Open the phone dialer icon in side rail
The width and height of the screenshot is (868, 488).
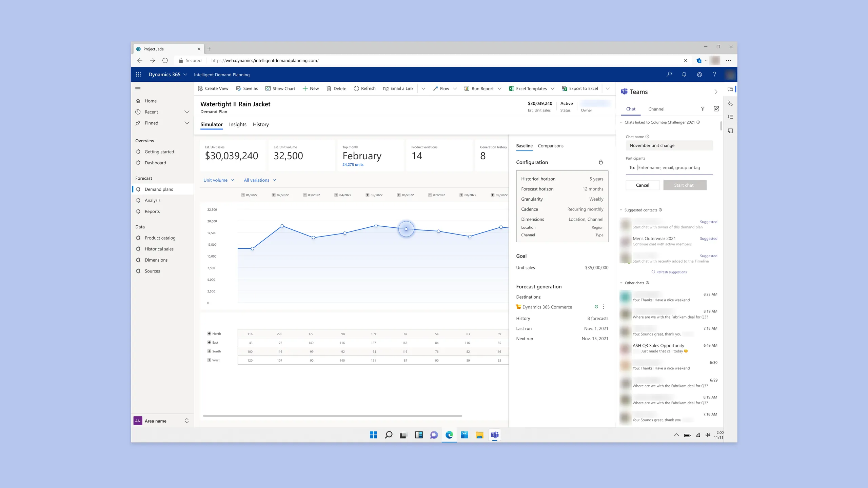click(730, 103)
